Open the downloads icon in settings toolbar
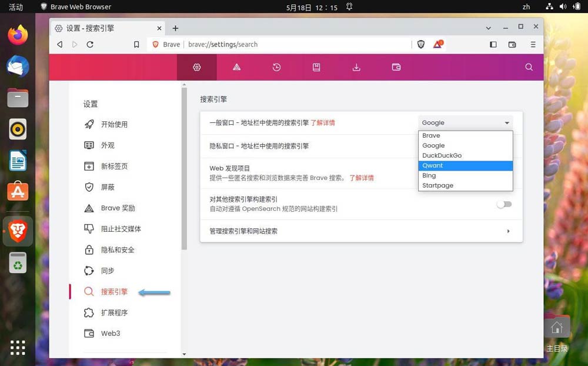Image resolution: width=588 pixels, height=366 pixels. point(356,68)
